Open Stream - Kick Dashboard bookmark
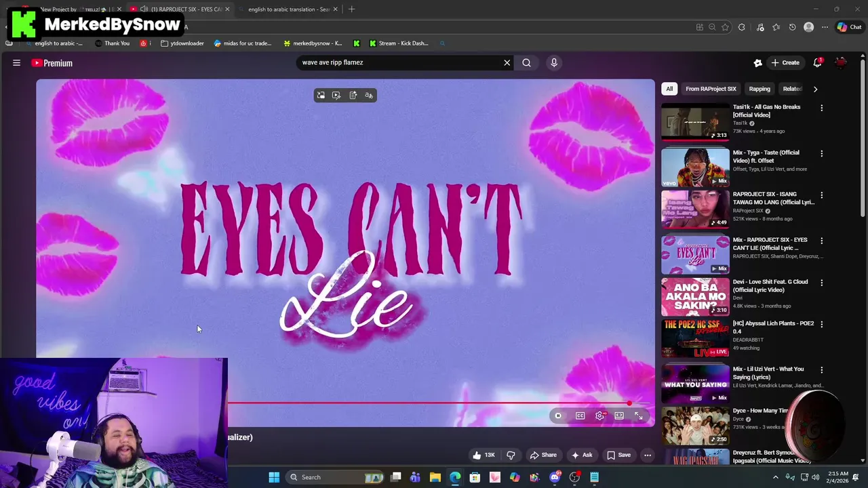Image resolution: width=868 pixels, height=488 pixels. coord(399,43)
